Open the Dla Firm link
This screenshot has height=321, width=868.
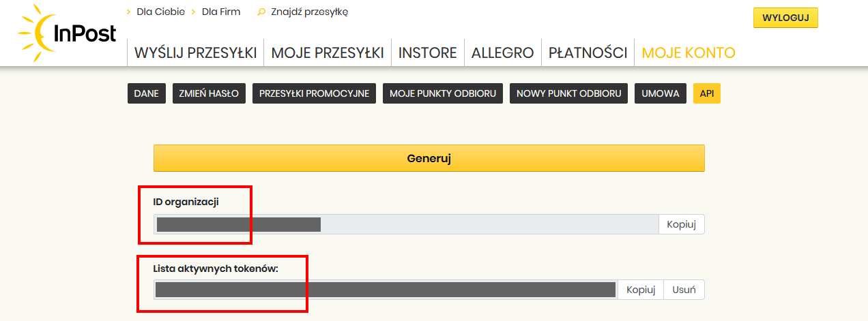220,12
